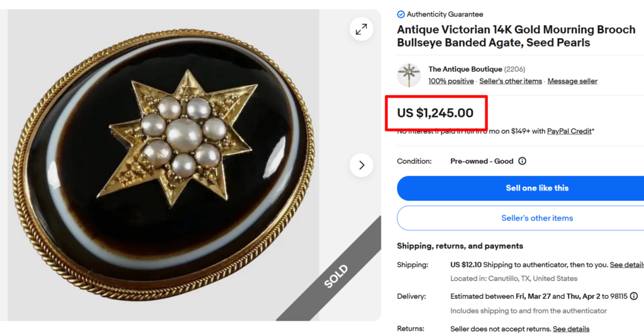Click the Authenticity Guarantee checkmark icon
Viewport: 644px width, 334px height.
(x=401, y=14)
